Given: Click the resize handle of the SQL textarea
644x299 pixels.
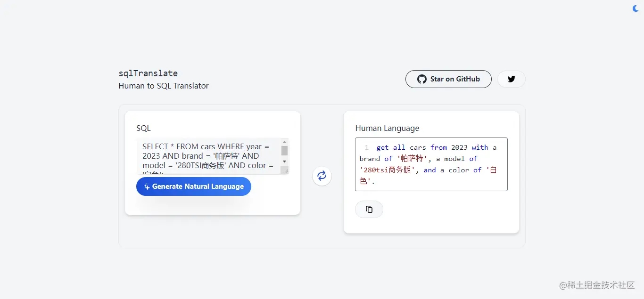Looking at the screenshot, I should (x=287, y=171).
